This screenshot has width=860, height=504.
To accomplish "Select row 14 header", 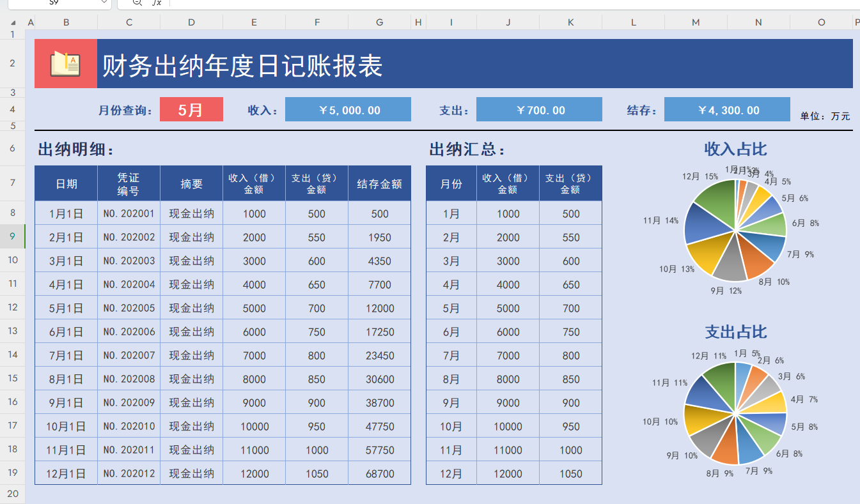I will coord(13,355).
